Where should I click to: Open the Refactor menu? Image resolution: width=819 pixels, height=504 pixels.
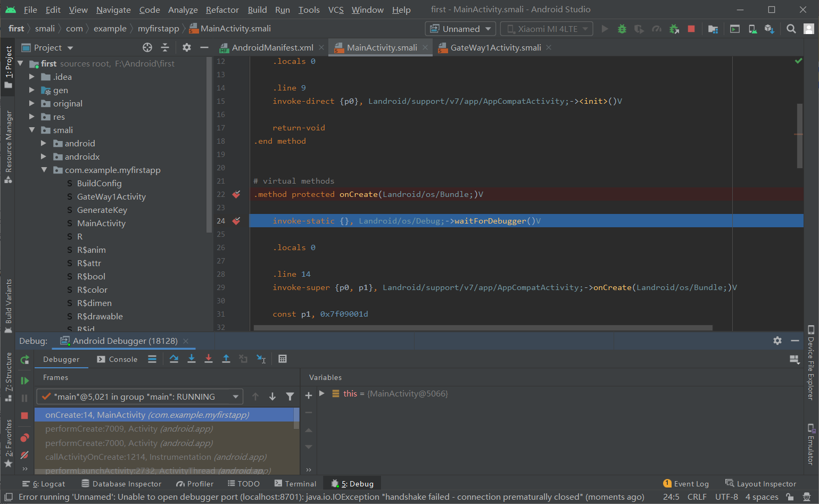[222, 10]
